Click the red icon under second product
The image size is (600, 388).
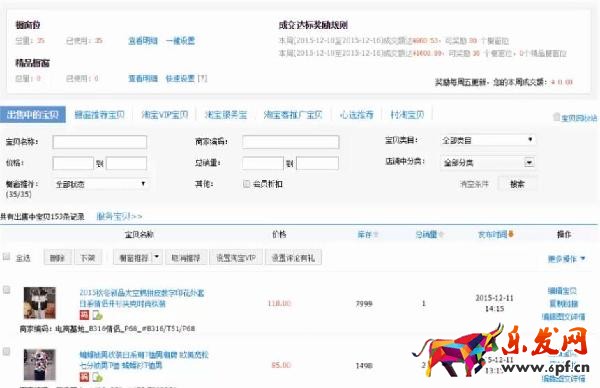(x=84, y=377)
